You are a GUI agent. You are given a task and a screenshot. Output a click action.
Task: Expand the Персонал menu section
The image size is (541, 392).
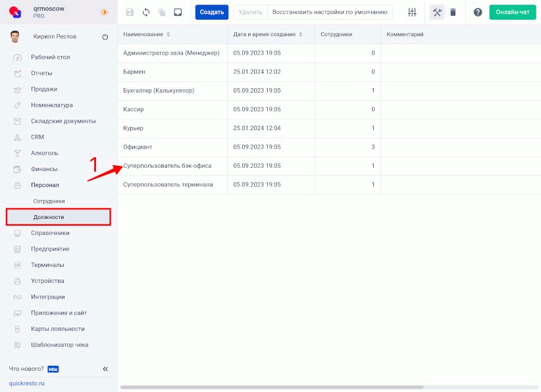[45, 185]
